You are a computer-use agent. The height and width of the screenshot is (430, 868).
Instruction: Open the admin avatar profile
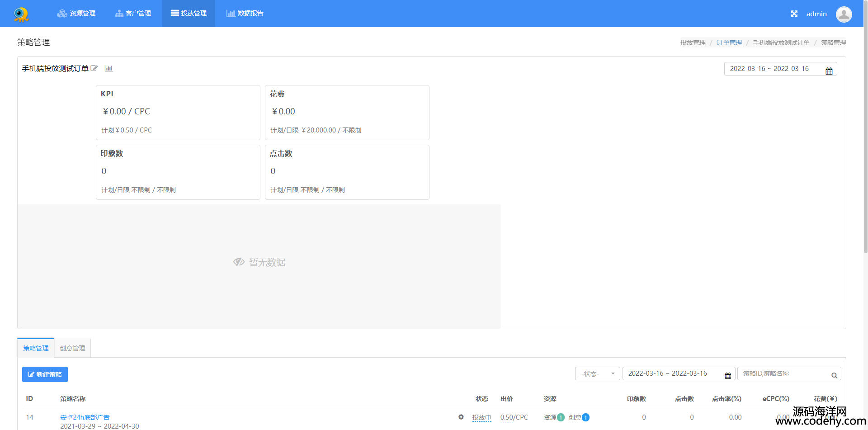click(x=844, y=14)
